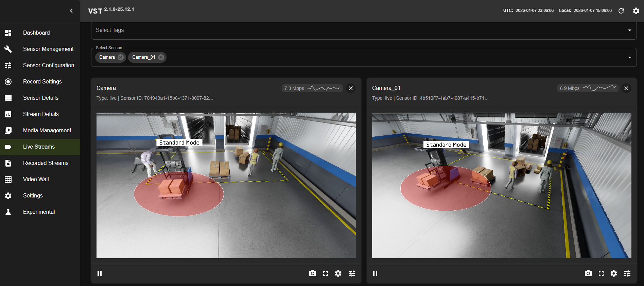
Task: Go to Sensor Management
Action: click(48, 49)
